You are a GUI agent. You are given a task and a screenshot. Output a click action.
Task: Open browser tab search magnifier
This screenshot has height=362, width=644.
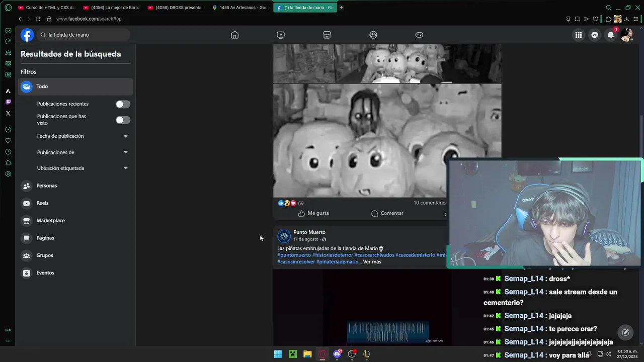[608, 8]
